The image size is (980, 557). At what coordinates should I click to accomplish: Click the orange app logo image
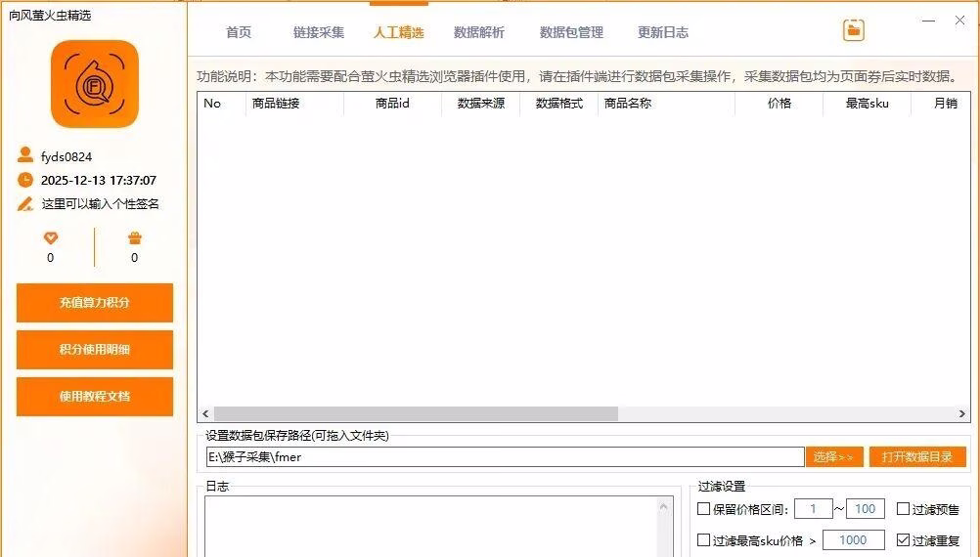point(95,84)
